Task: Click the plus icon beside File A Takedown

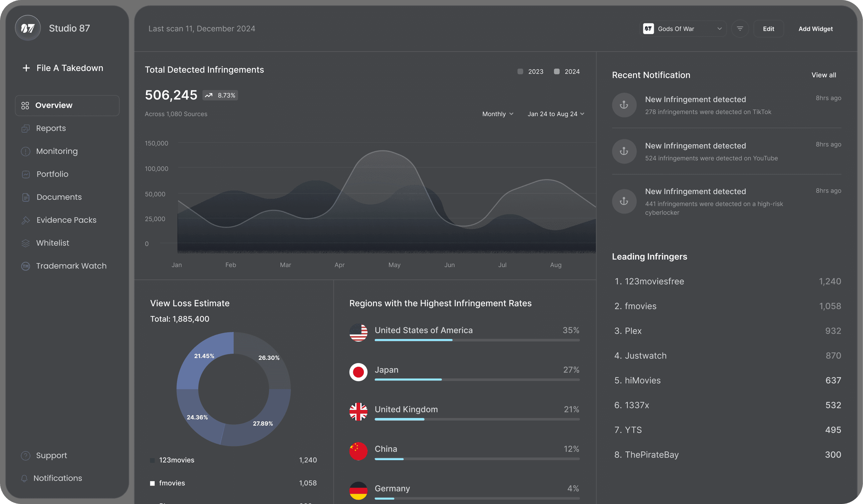Action: click(26, 68)
